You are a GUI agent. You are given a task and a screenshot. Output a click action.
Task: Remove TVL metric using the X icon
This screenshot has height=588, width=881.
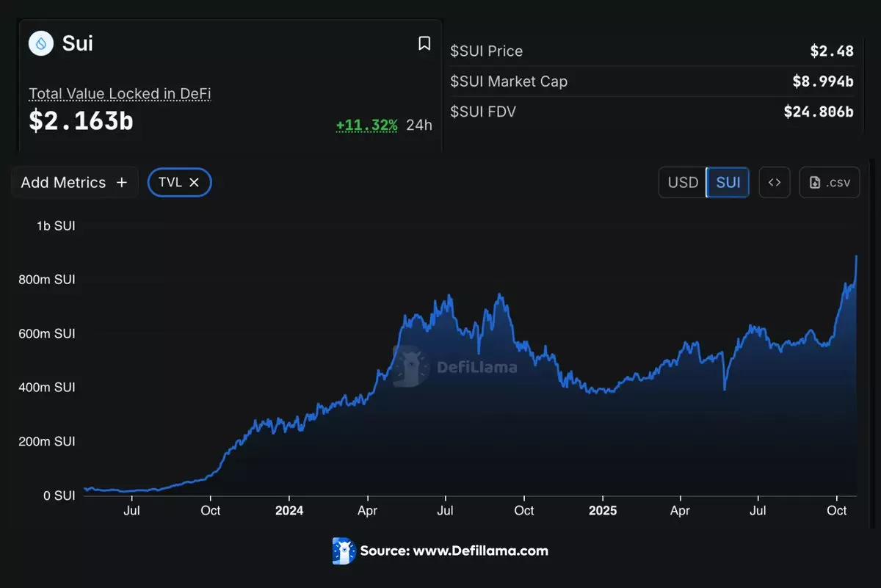point(195,183)
